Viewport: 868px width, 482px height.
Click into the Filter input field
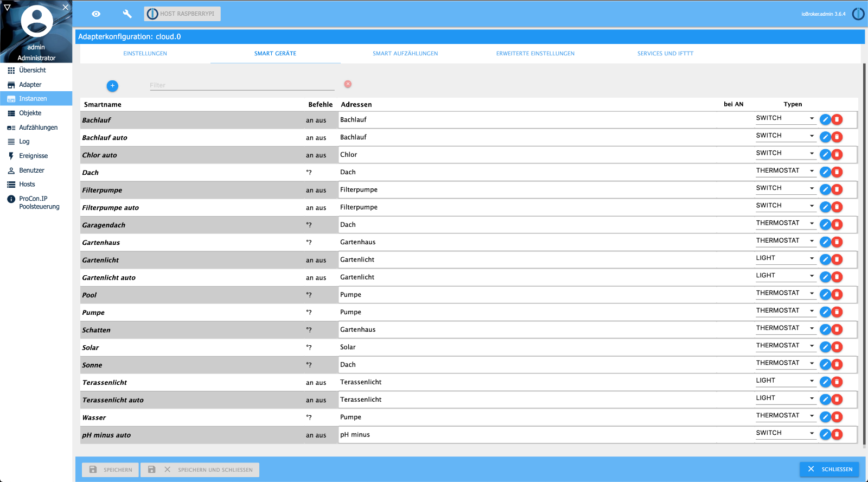coord(242,85)
